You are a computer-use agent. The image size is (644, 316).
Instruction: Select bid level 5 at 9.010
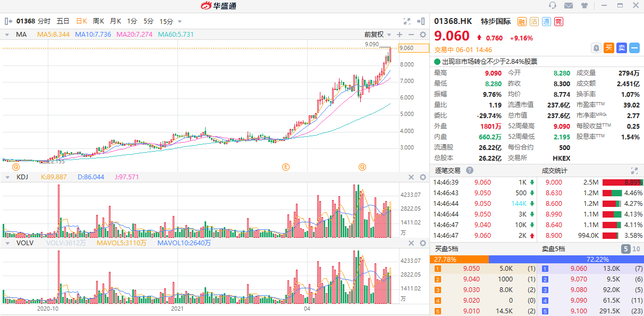coord(484,311)
